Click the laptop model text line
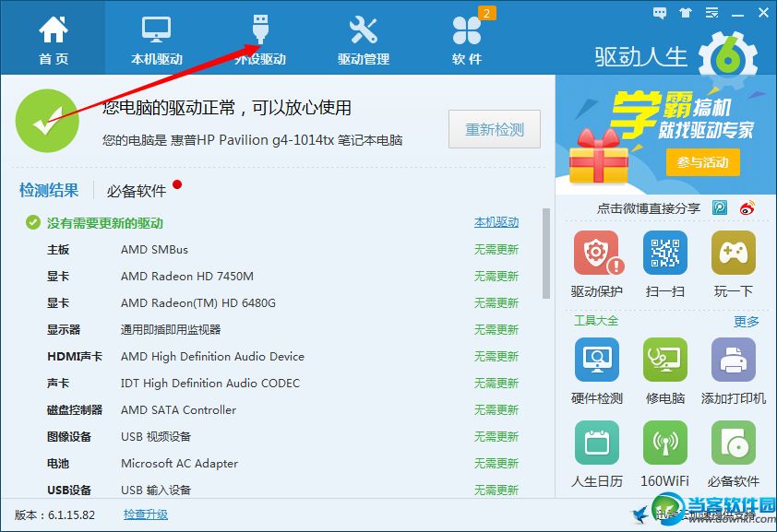The height and width of the screenshot is (532, 777). click(252, 140)
